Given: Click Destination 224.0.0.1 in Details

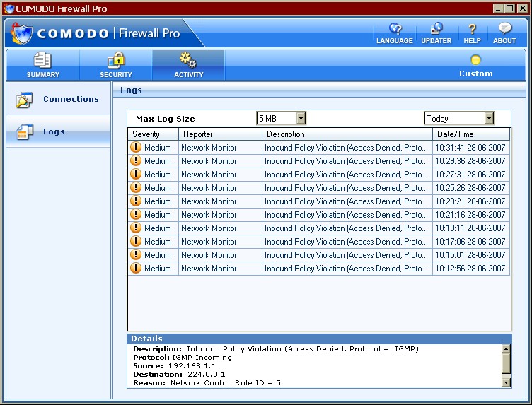Looking at the screenshot, I should [179, 375].
